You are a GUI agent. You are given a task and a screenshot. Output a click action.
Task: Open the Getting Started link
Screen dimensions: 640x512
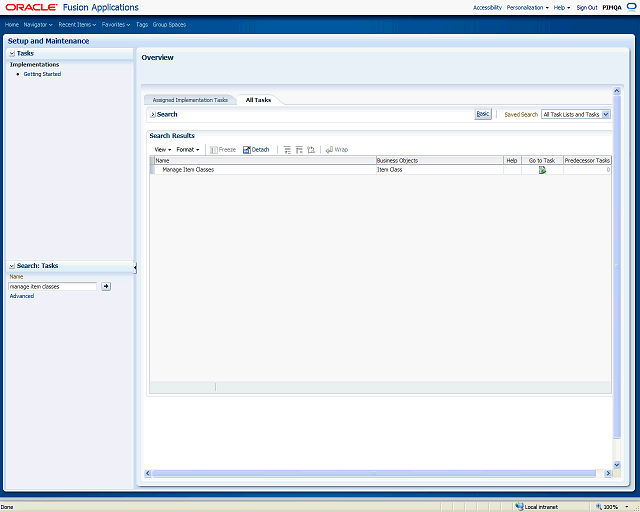click(x=42, y=74)
